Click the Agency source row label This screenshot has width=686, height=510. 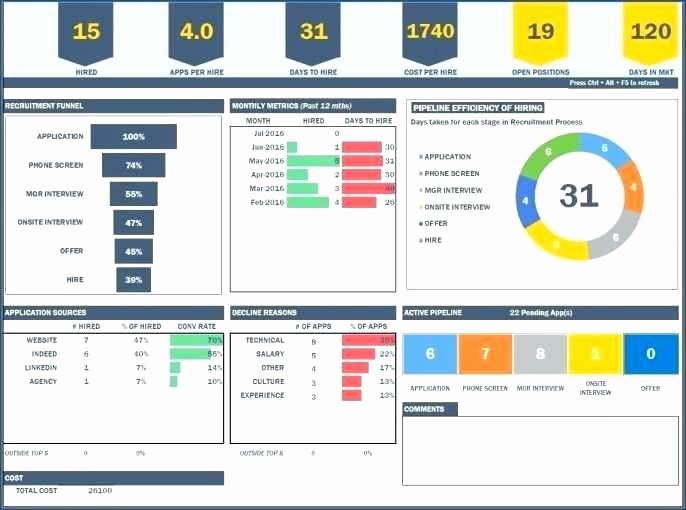coord(43,381)
